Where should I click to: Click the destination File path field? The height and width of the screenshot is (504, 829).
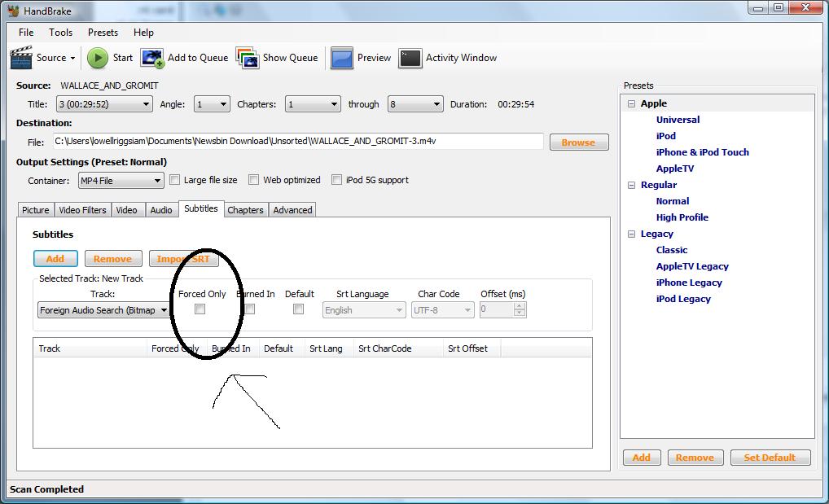(x=298, y=141)
